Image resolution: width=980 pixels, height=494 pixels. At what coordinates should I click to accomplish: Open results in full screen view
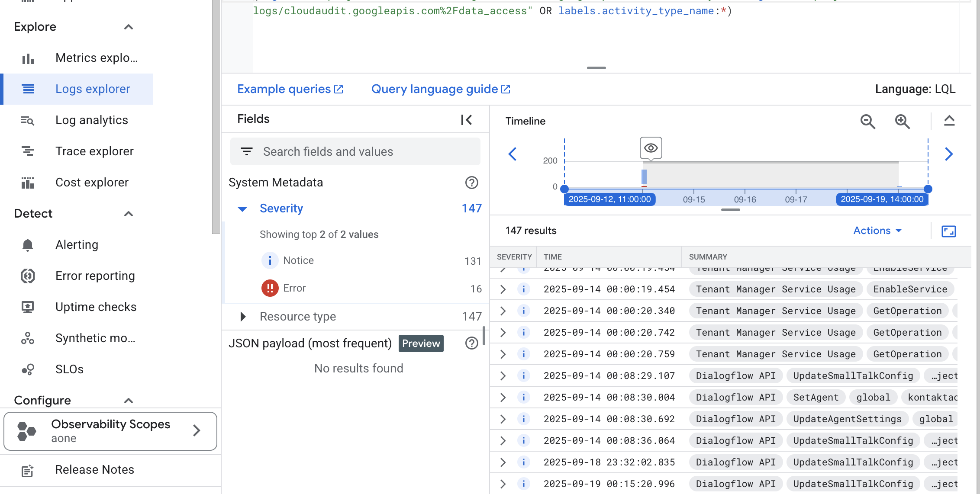[948, 231]
